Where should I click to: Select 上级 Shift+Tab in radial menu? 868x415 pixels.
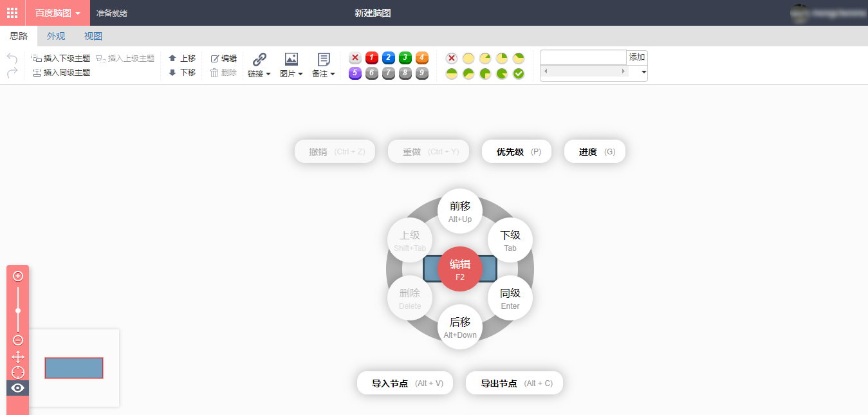coord(410,240)
